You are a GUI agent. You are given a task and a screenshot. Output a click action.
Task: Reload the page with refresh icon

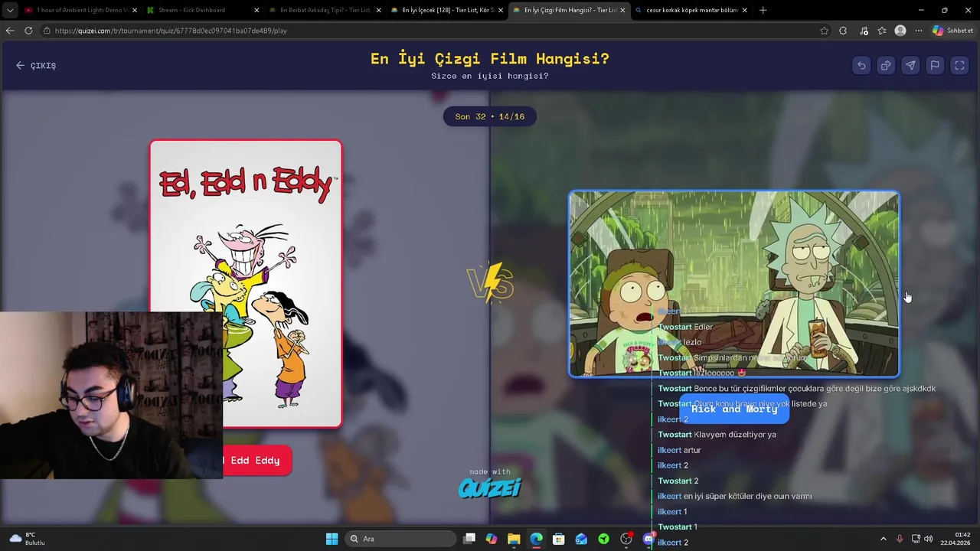pos(28,31)
